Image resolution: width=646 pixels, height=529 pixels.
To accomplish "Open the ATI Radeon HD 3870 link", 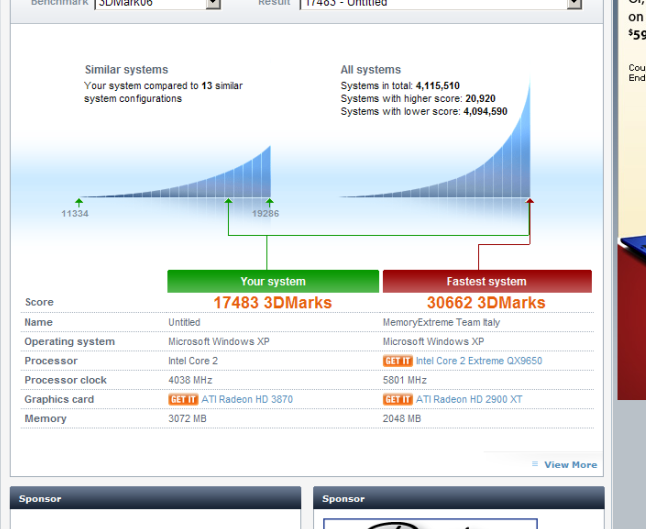I will tap(247, 399).
